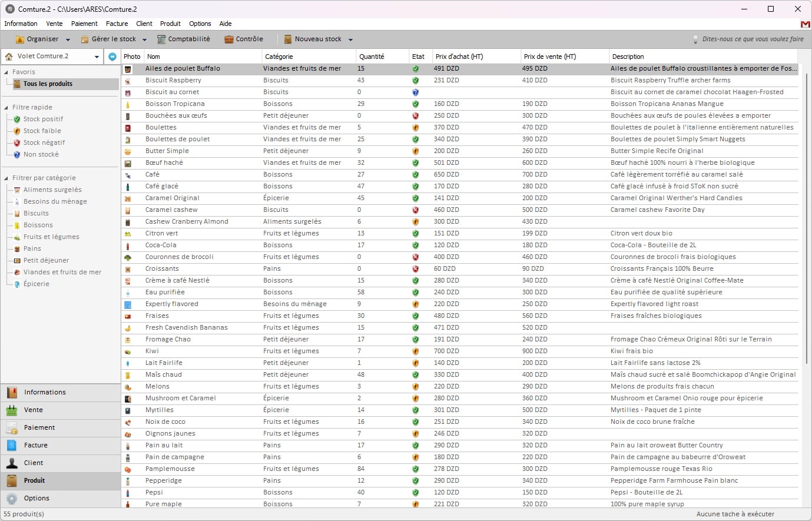This screenshot has width=812, height=521.
Task: Open Options gear icon in sidebar
Action: point(12,499)
